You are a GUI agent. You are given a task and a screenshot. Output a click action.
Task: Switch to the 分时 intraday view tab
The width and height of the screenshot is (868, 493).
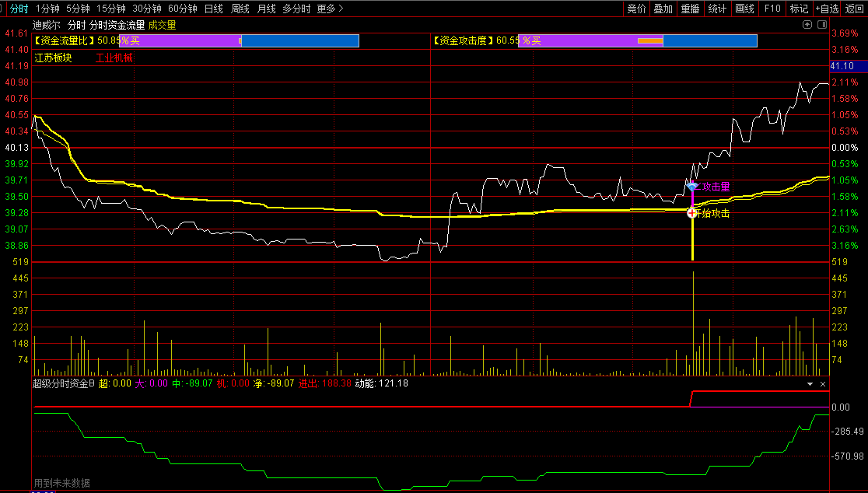pyautogui.click(x=19, y=9)
